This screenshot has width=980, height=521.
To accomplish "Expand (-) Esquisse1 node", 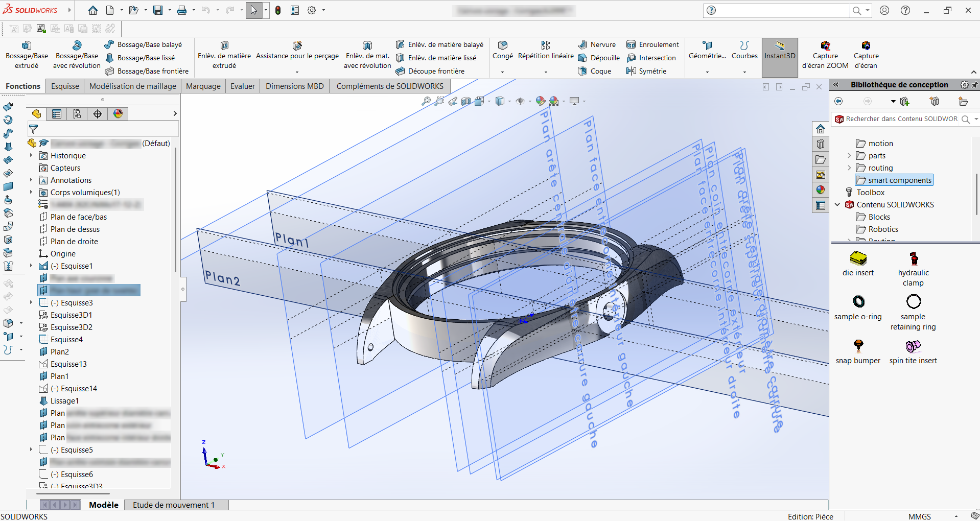I will click(x=31, y=266).
